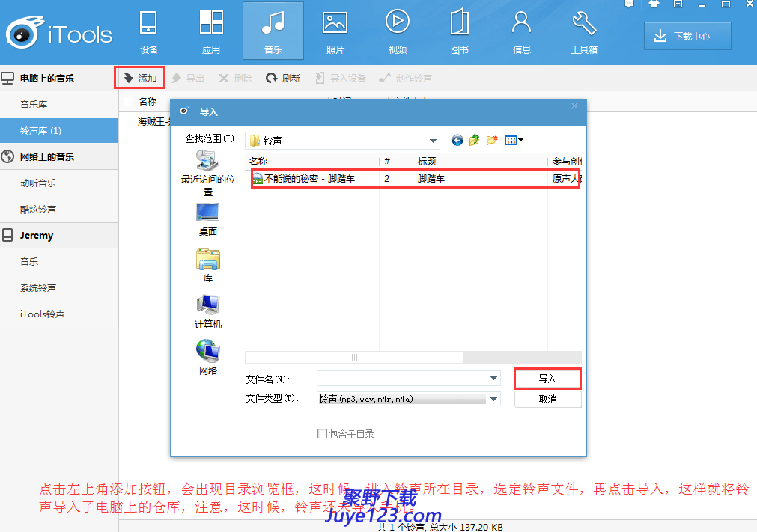Open the 图书 (Books) section

point(460,32)
